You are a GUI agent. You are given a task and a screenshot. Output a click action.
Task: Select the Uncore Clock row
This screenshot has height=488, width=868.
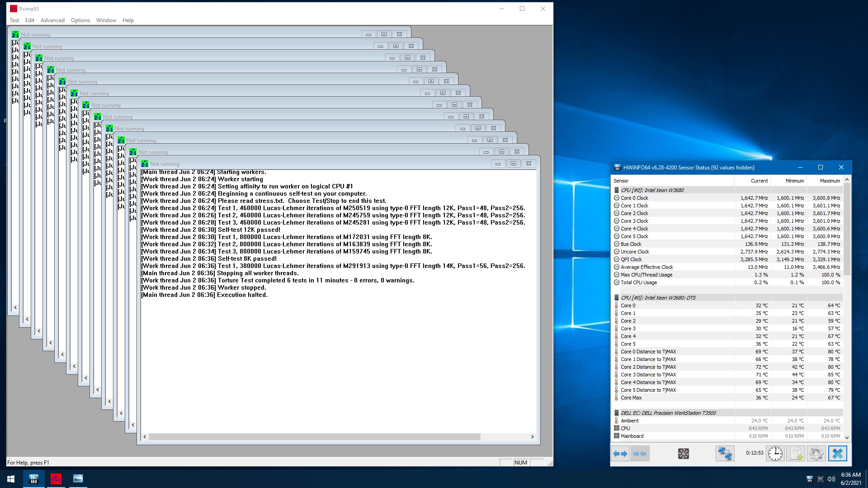click(x=727, y=252)
